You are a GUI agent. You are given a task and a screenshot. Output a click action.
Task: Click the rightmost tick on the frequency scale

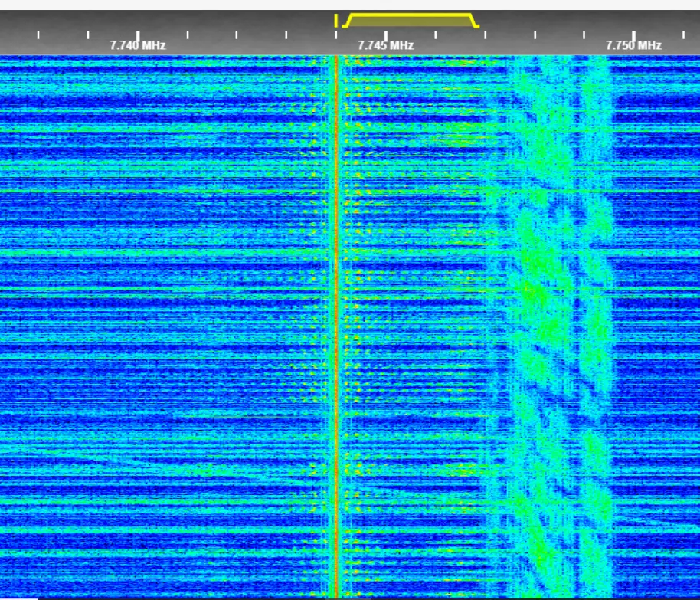683,34
